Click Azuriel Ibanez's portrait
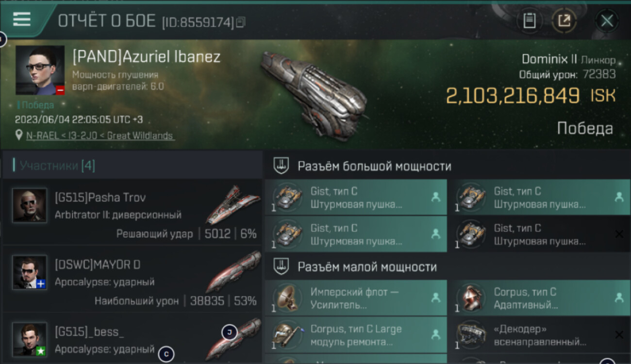 click(40, 70)
